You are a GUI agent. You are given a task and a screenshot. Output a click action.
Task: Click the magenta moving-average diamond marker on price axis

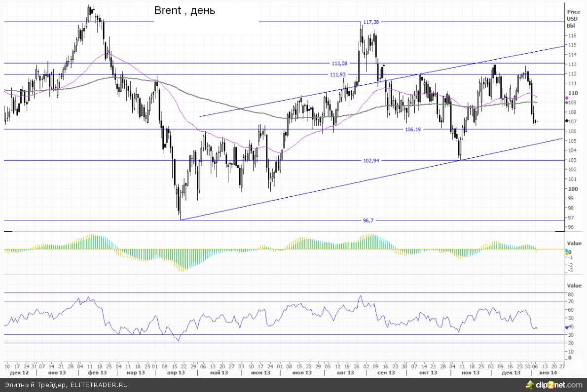tap(567, 98)
